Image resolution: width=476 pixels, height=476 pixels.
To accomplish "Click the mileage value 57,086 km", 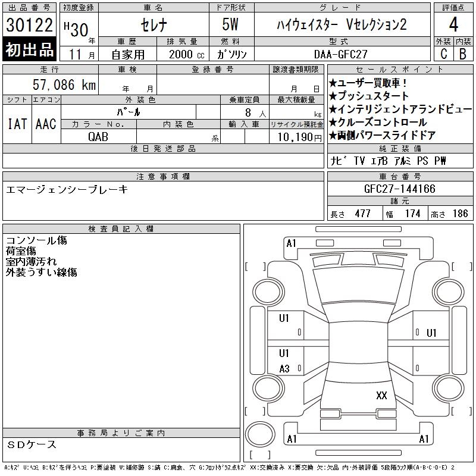I will pos(64,84).
